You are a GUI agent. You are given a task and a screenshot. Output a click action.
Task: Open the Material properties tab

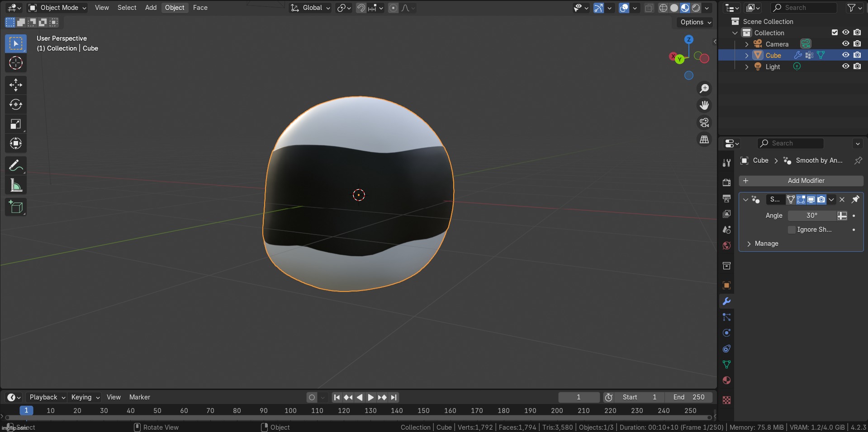click(x=726, y=380)
